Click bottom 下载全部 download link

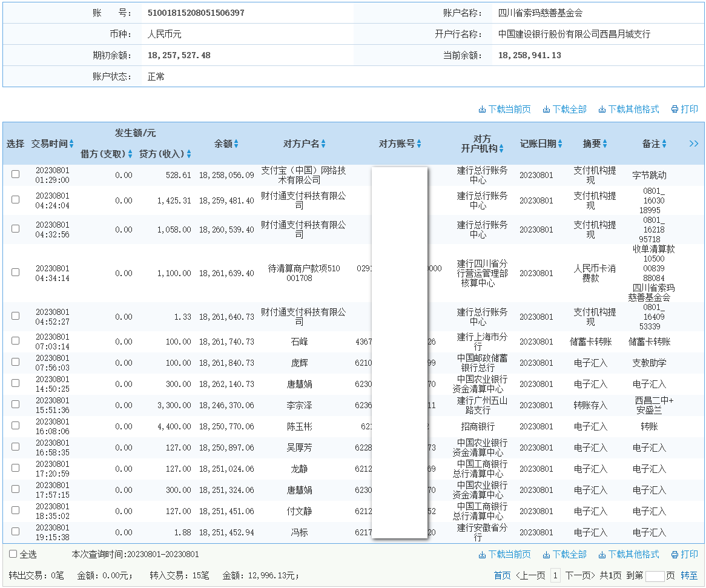[x=565, y=554]
